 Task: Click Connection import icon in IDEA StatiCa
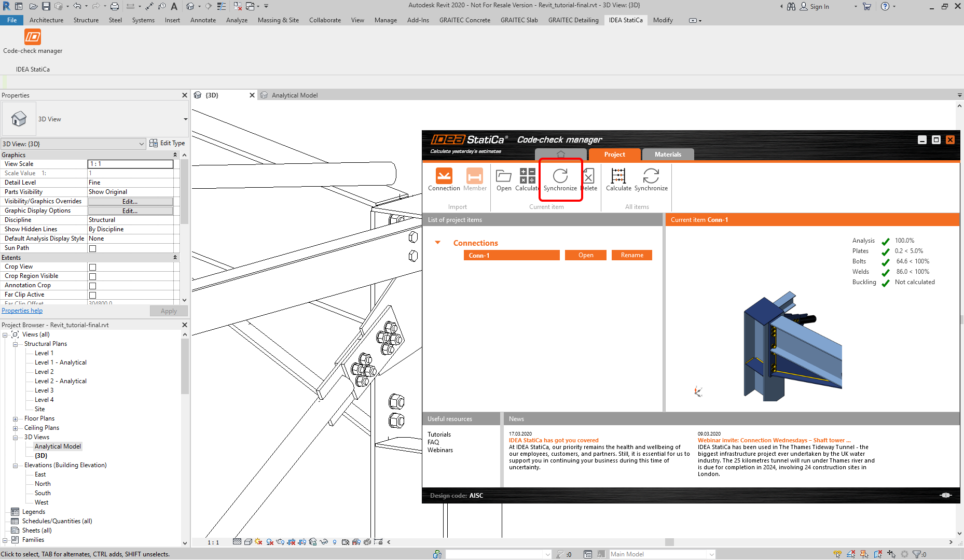pos(444,176)
